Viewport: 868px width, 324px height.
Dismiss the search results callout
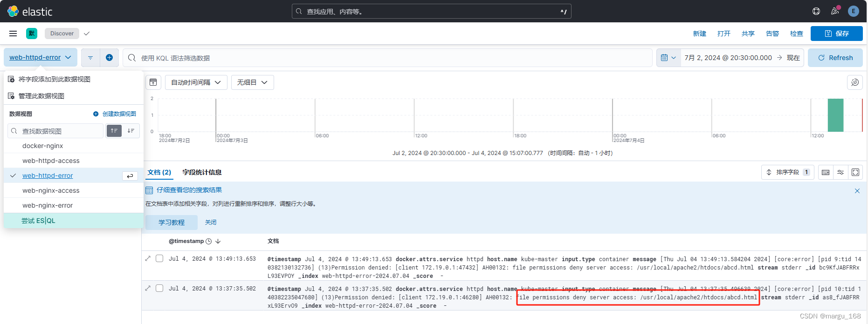(857, 191)
